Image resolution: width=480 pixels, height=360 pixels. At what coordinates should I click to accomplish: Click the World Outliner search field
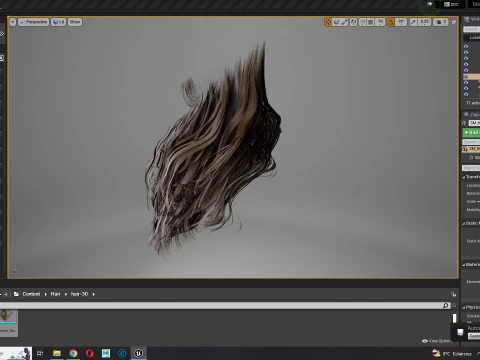pyautogui.click(x=472, y=29)
